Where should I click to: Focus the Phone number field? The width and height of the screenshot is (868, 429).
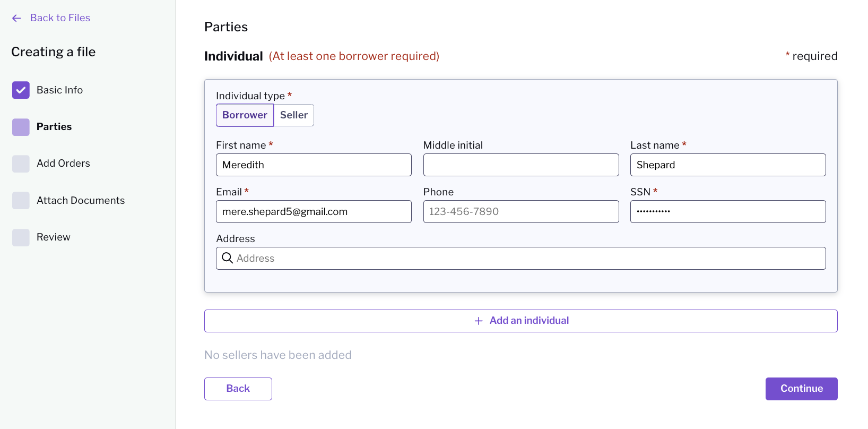coord(521,212)
